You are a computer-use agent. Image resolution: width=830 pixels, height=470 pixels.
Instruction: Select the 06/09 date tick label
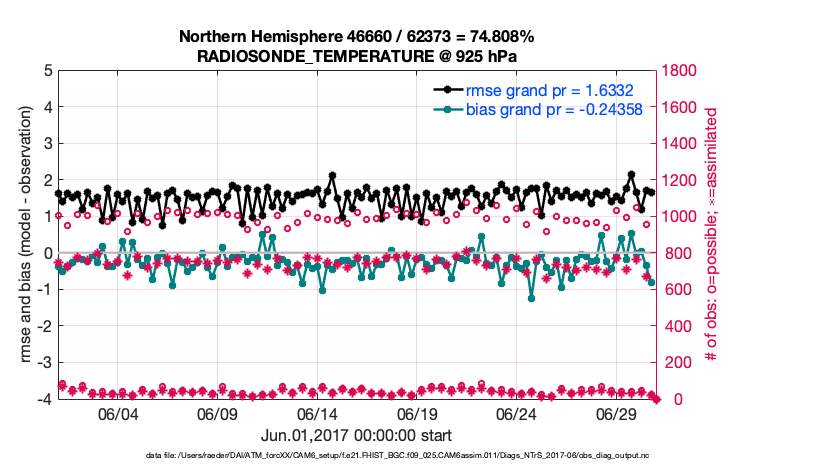(217, 415)
